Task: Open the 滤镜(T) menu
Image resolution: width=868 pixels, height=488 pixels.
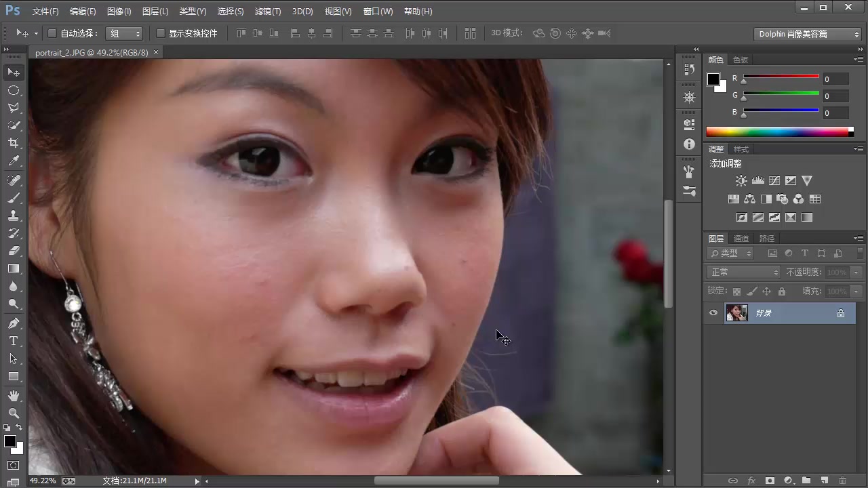Action: [268, 12]
